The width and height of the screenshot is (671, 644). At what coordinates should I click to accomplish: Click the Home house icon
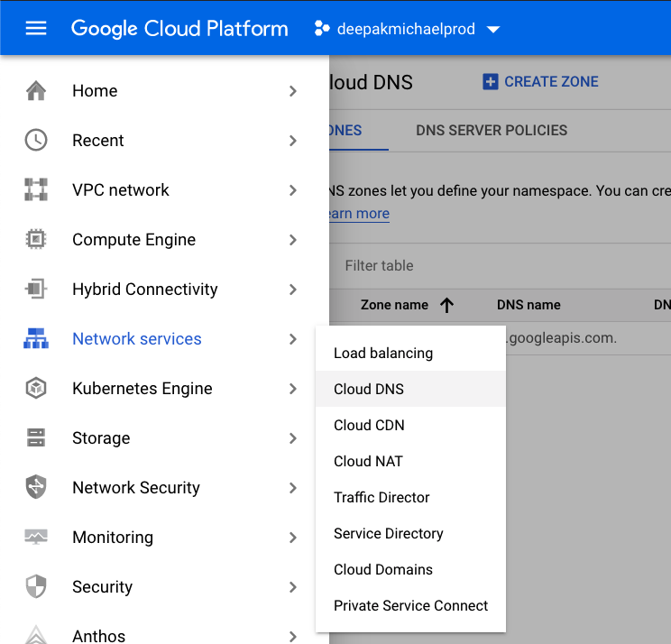pyautogui.click(x=36, y=91)
